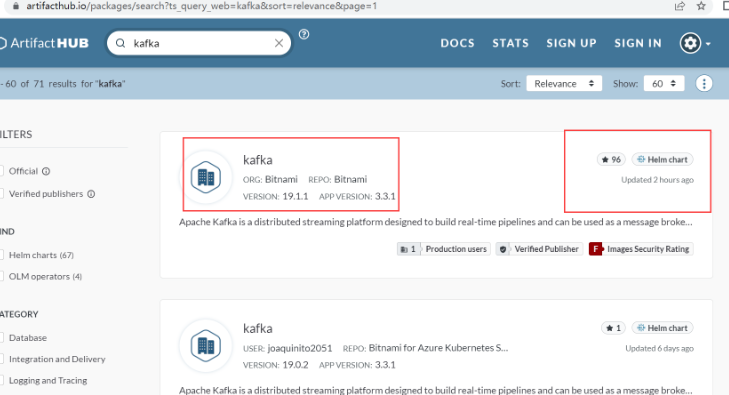
Task: Click the joaquinito2051 kafka package logo
Action: point(206,346)
